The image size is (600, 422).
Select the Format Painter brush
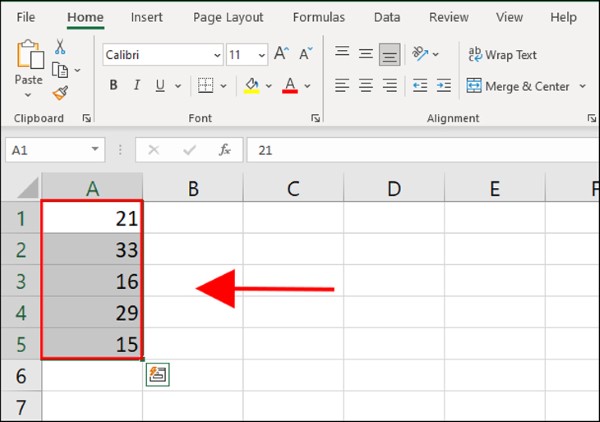click(60, 93)
